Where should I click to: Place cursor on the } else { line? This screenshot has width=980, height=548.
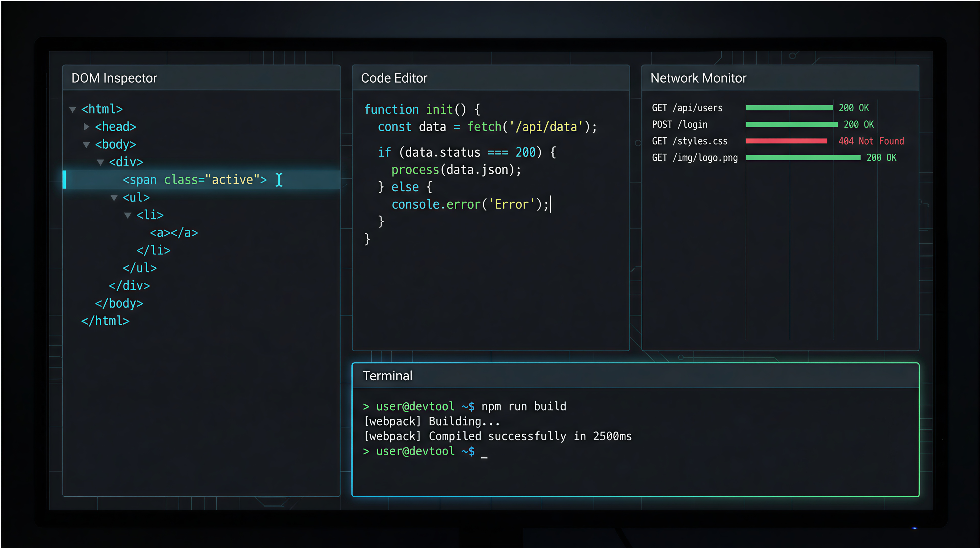405,187
